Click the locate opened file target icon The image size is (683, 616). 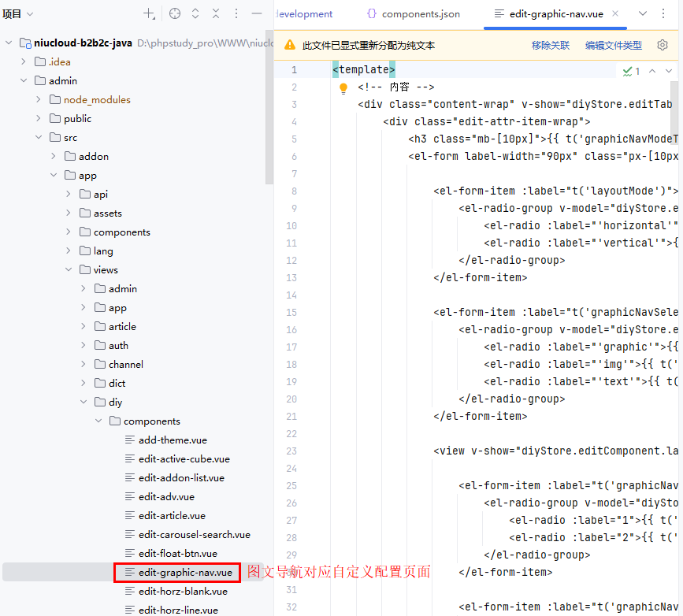[x=175, y=14]
